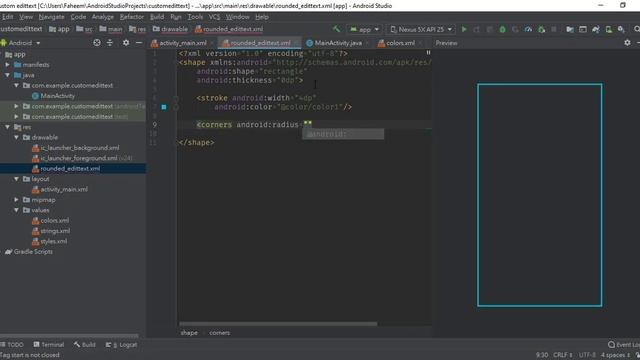Click the green Debug bug icon
Screen dimensions: 640x360
[502, 29]
